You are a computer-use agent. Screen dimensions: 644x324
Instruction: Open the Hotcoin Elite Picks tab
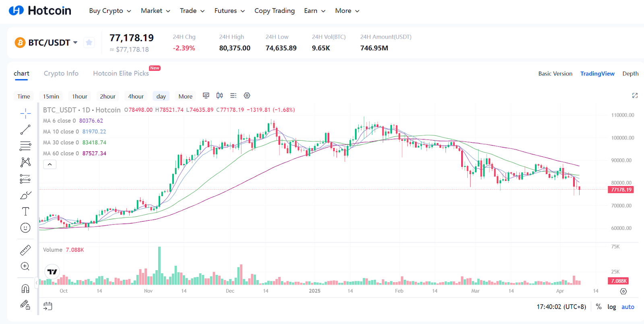click(x=121, y=74)
